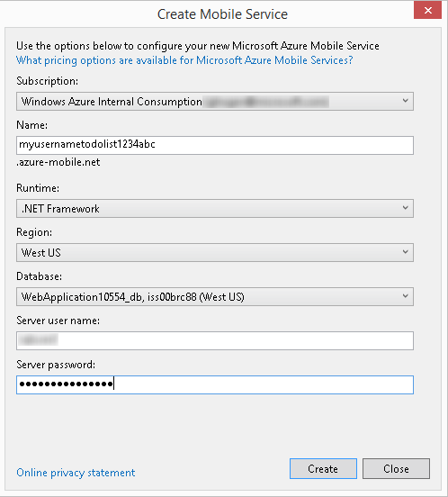The width and height of the screenshot is (448, 497).
Task: Expand the Runtime dropdown arrow
Action: [405, 208]
